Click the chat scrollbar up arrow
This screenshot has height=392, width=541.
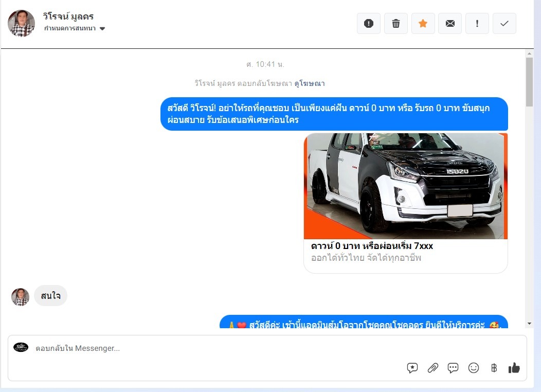pos(529,54)
